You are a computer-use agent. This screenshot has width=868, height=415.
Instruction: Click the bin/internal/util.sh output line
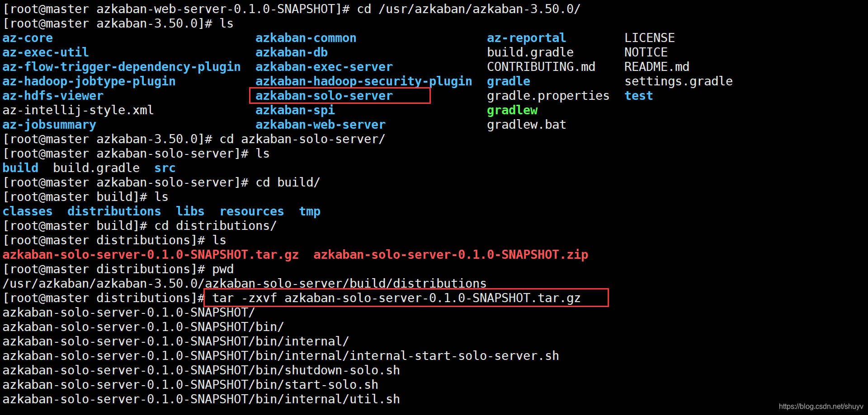point(201,399)
